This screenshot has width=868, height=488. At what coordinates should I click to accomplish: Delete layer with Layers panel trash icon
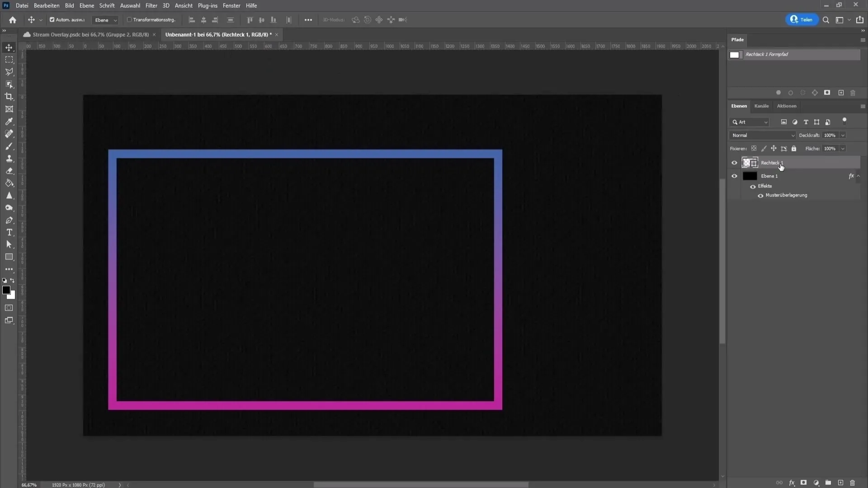[x=853, y=483]
